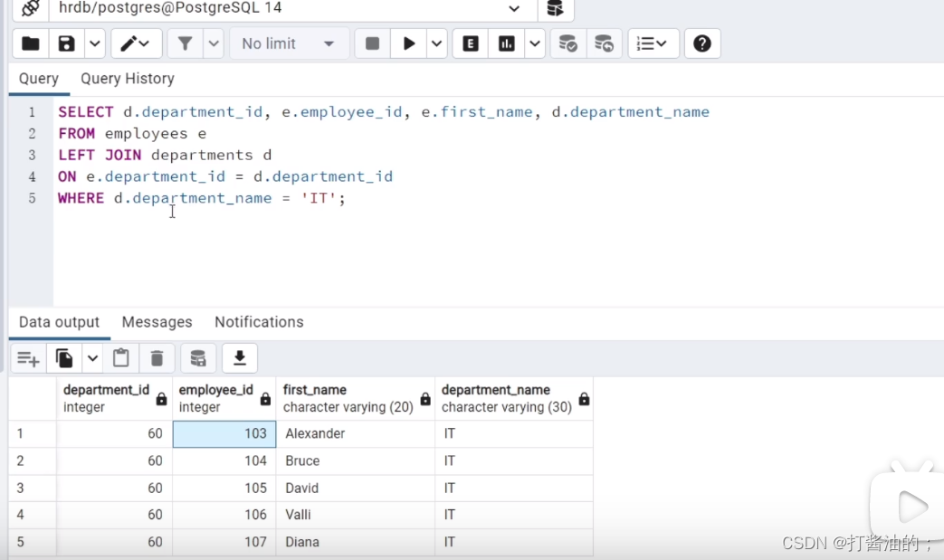Copy selected data with copy icon
The image size is (944, 560).
pyautogui.click(x=64, y=359)
